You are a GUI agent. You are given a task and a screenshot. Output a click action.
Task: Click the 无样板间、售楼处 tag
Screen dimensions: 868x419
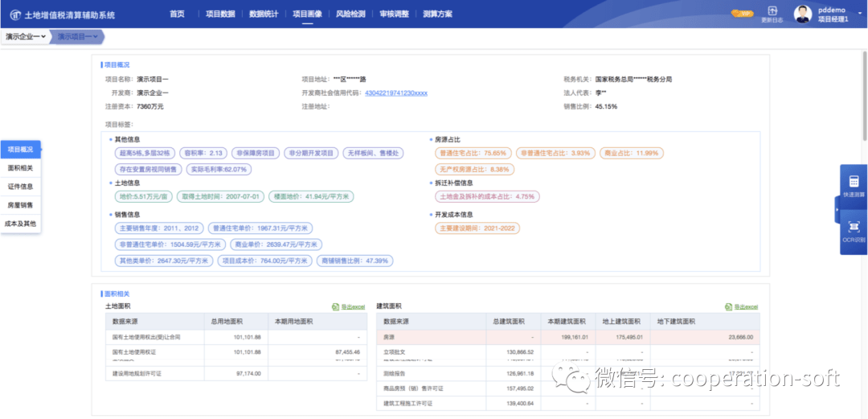point(373,153)
